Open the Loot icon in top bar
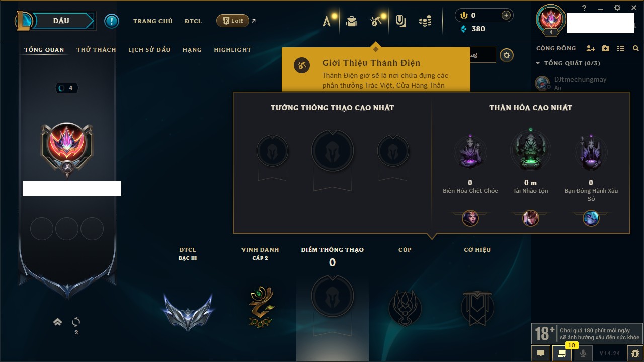The image size is (644, 362). (400, 21)
